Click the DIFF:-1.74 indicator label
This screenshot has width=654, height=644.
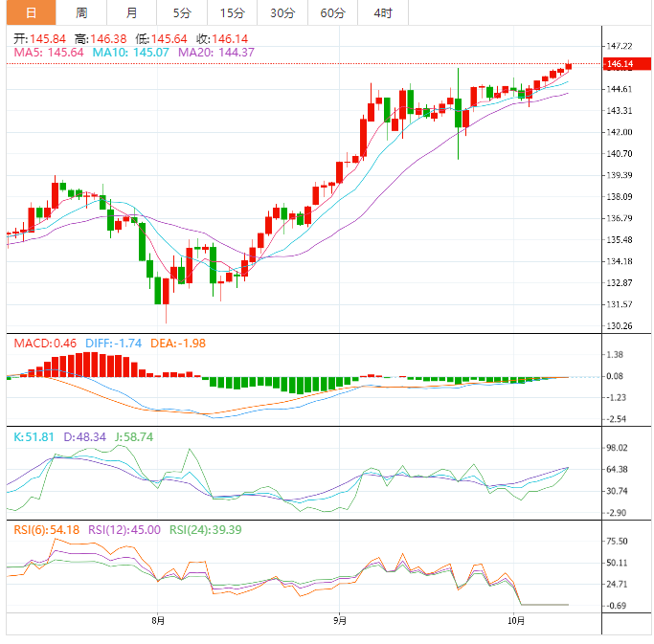113,344
